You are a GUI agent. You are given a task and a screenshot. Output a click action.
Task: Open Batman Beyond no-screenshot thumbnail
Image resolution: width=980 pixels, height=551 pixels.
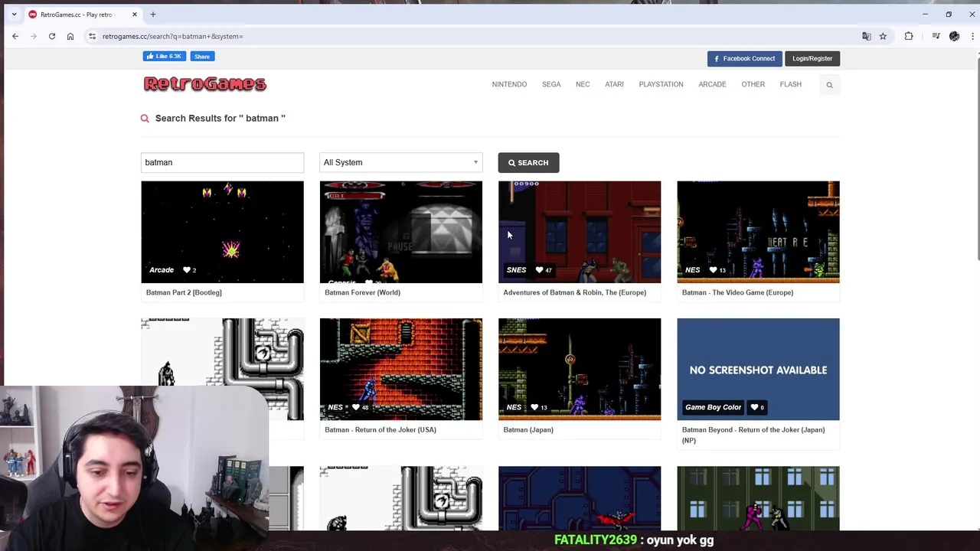coord(758,369)
